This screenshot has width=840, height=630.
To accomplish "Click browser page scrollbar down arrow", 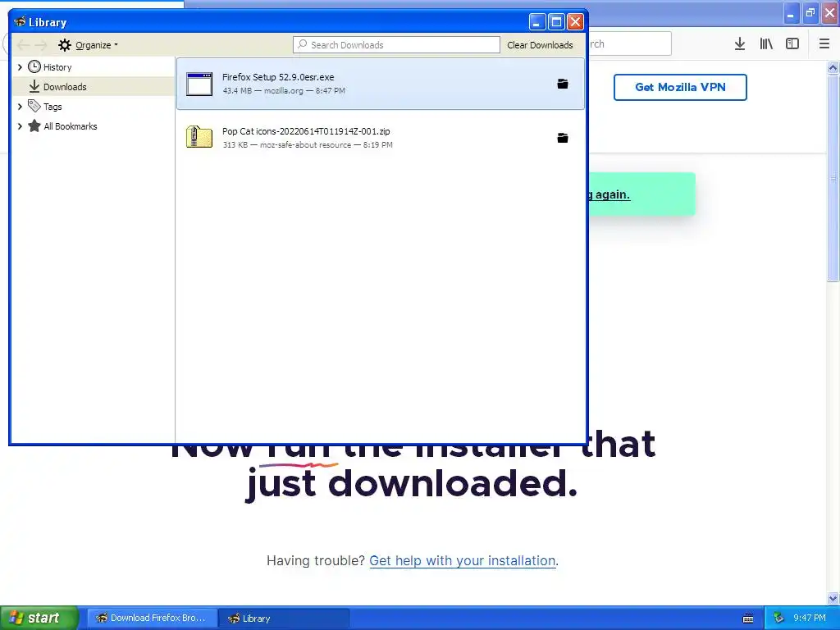I will tap(833, 598).
